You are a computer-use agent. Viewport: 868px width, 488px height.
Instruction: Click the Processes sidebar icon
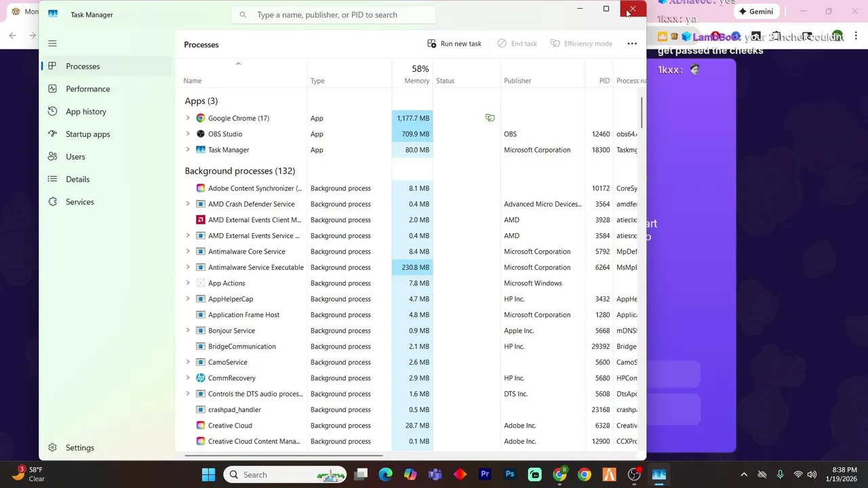(x=52, y=66)
